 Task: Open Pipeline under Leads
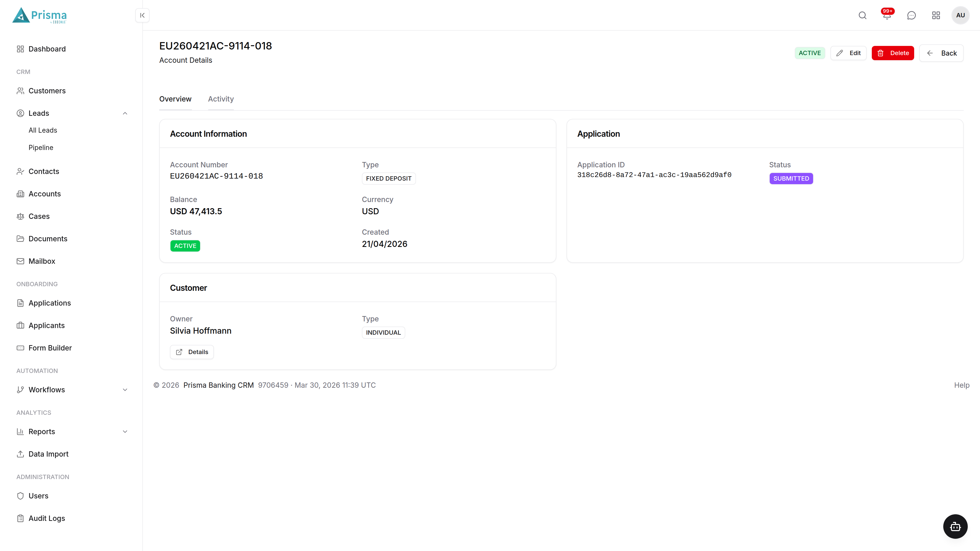click(41, 147)
